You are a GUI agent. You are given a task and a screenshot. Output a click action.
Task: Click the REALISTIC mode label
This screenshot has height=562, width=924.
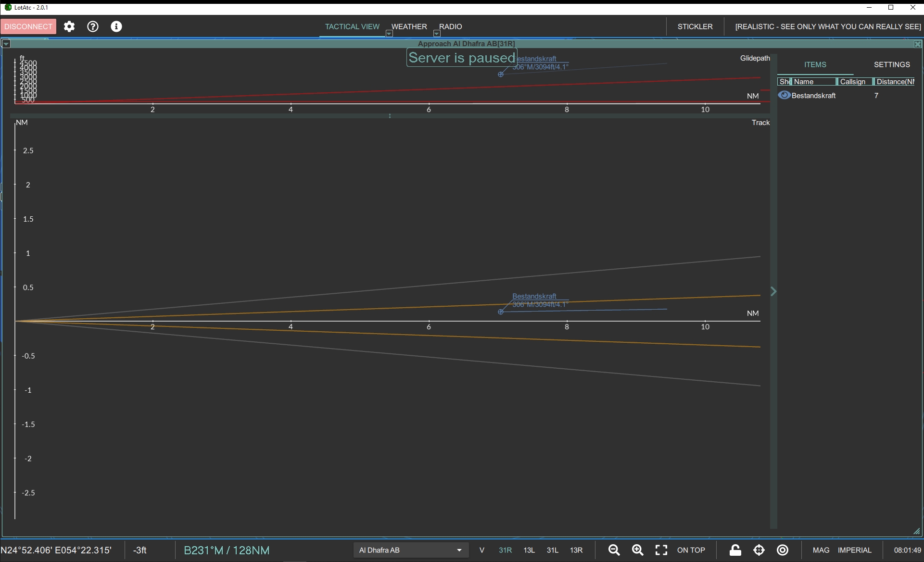pos(828,26)
